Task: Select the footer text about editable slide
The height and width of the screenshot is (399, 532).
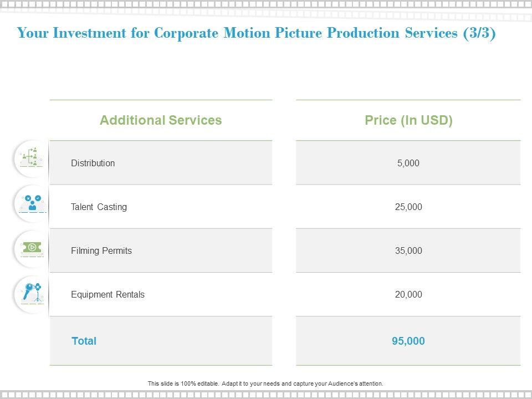Action: click(265, 383)
